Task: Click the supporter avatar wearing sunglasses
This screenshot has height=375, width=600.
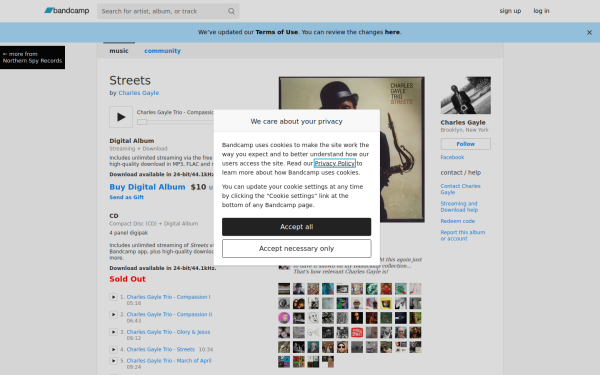Action: coord(342,347)
